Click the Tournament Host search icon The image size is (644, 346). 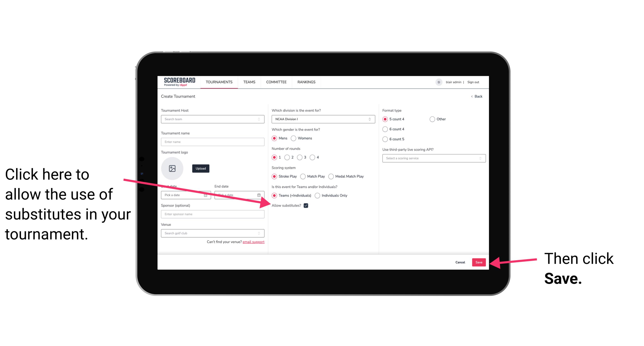(261, 119)
